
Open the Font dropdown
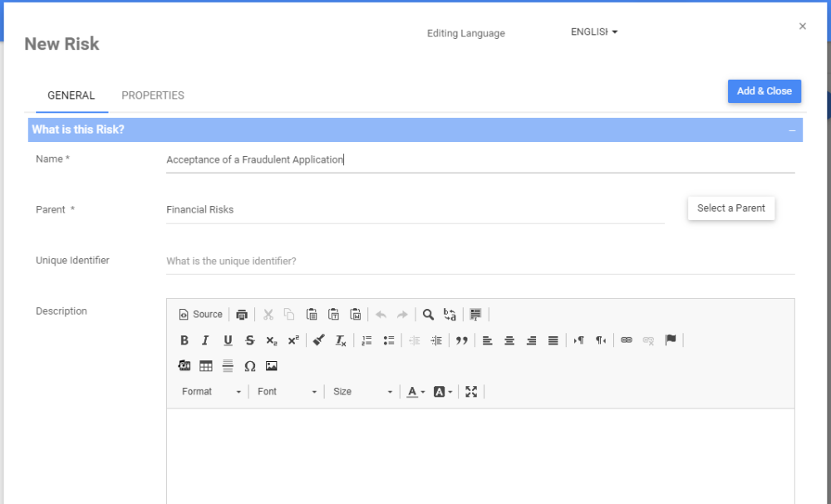[x=287, y=392]
